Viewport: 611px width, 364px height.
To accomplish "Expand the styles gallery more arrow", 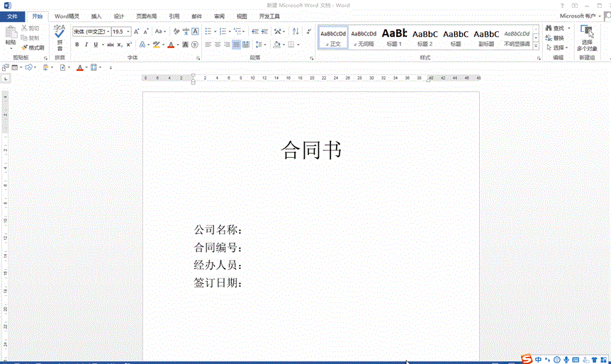I will [x=537, y=45].
